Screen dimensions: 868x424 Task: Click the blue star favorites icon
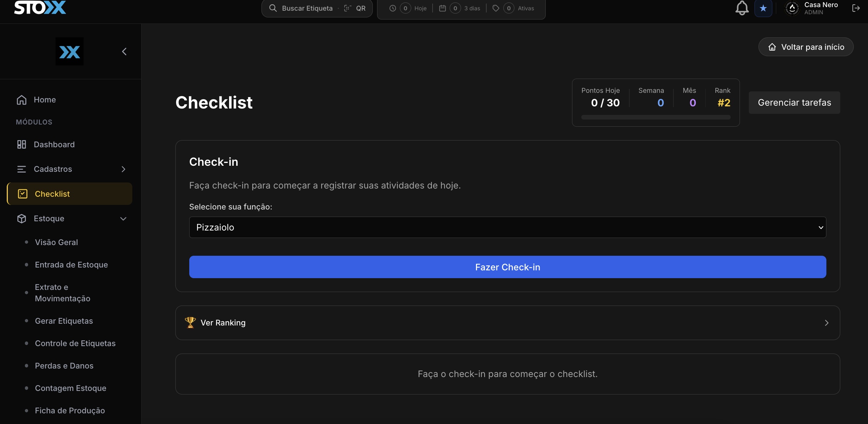[x=763, y=8]
